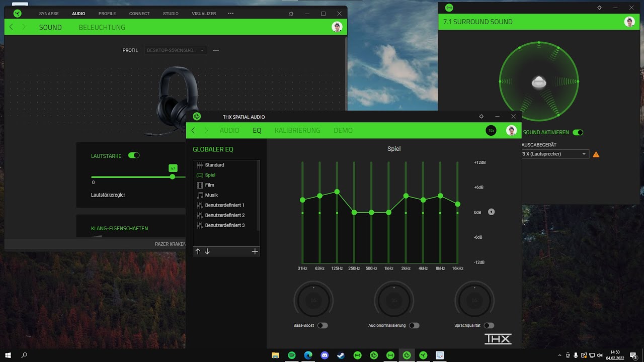The height and width of the screenshot is (362, 644).
Task: Open the notification badge showing 15
Action: [491, 131]
